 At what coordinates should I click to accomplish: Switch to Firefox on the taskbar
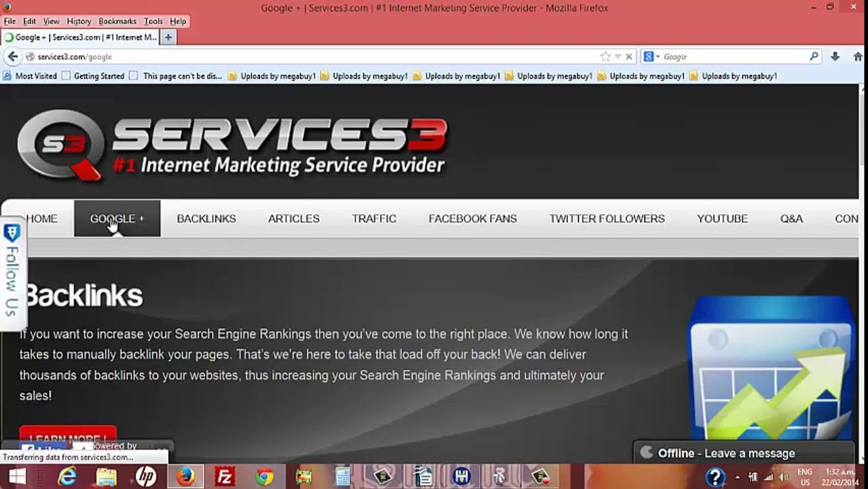[185, 477]
